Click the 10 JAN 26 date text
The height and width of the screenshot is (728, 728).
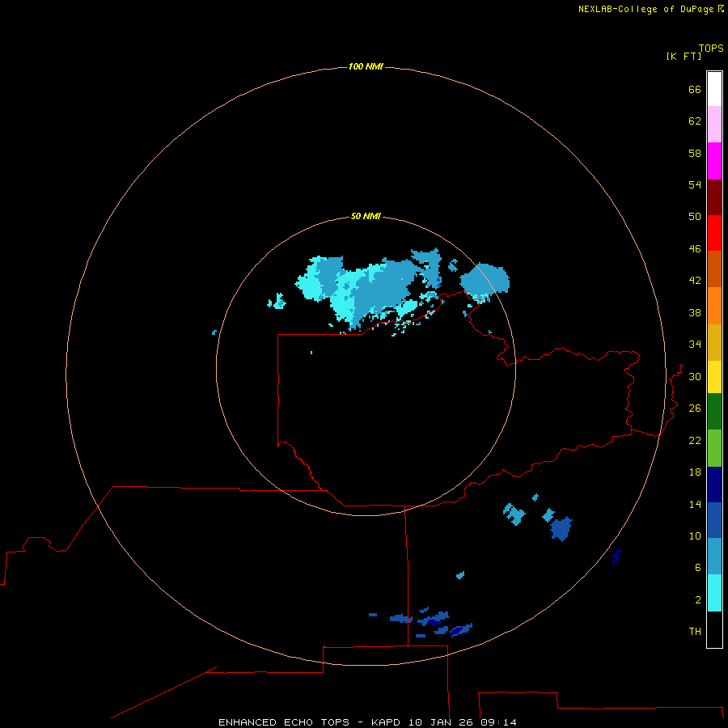coord(442,722)
